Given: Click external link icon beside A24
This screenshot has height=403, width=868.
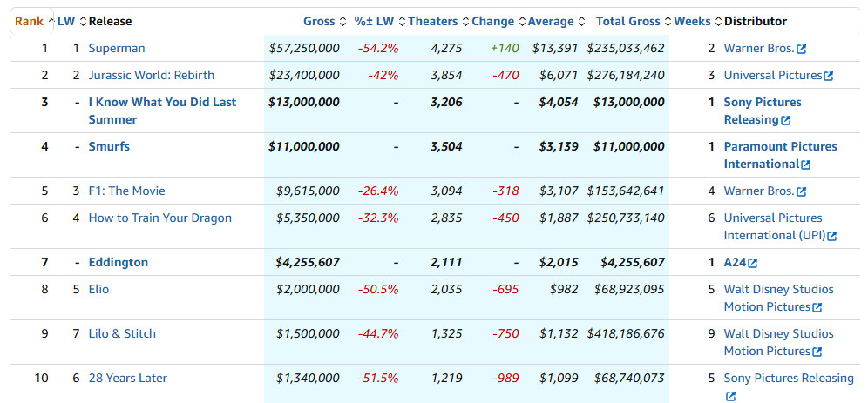Looking at the screenshot, I should pos(752,263).
